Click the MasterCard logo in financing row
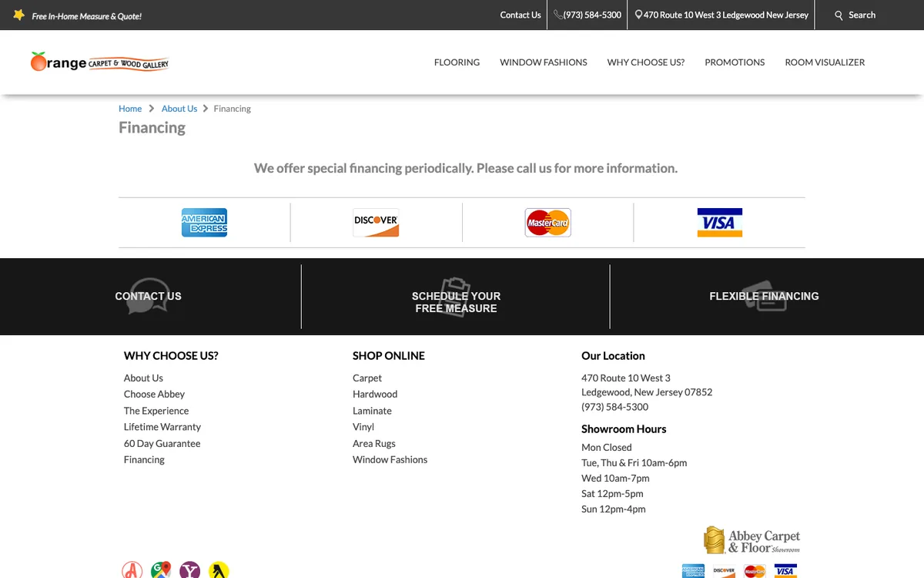The height and width of the screenshot is (578, 924). click(547, 223)
